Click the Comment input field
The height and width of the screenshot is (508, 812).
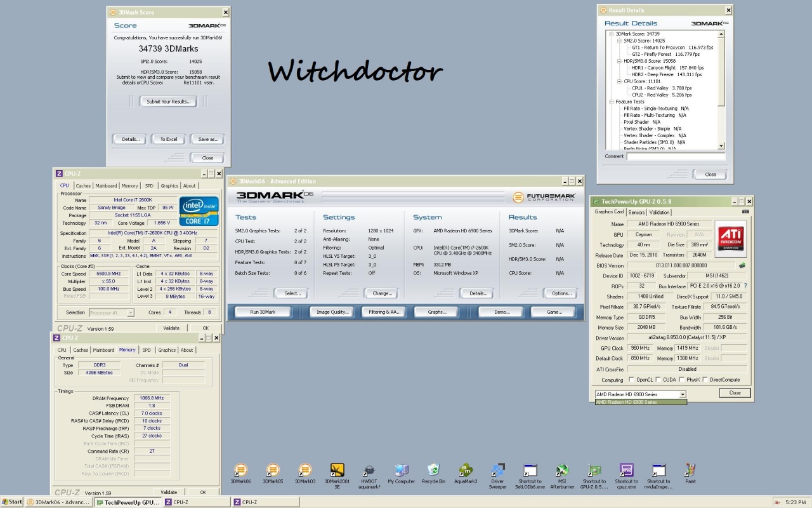(676, 156)
